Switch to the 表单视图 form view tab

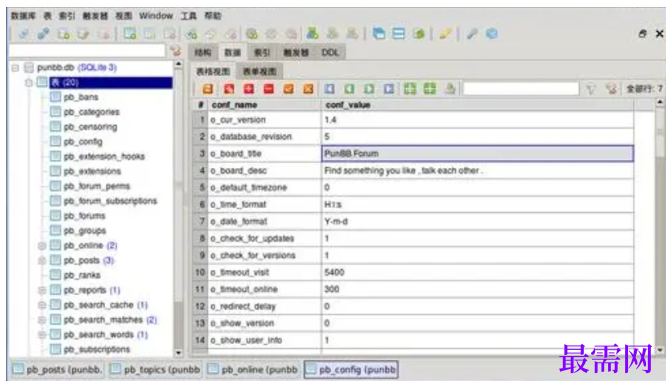(259, 71)
